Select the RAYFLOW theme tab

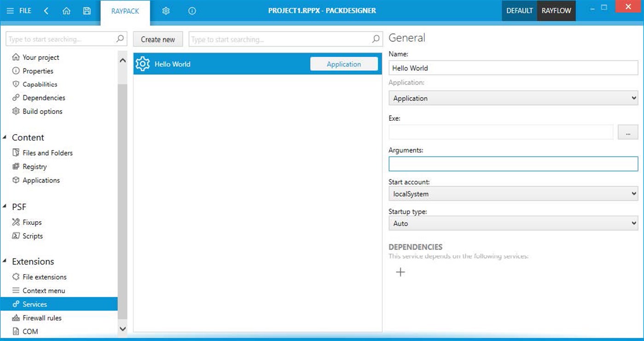point(556,11)
